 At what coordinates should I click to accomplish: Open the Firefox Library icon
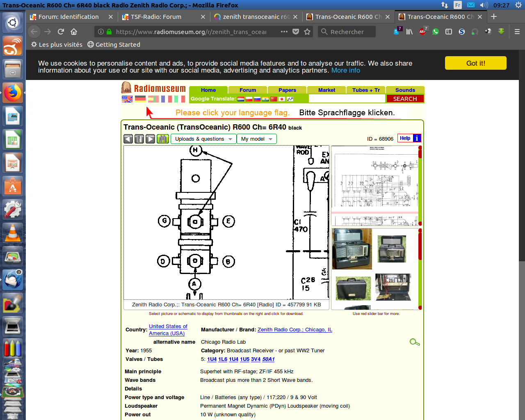point(409,32)
